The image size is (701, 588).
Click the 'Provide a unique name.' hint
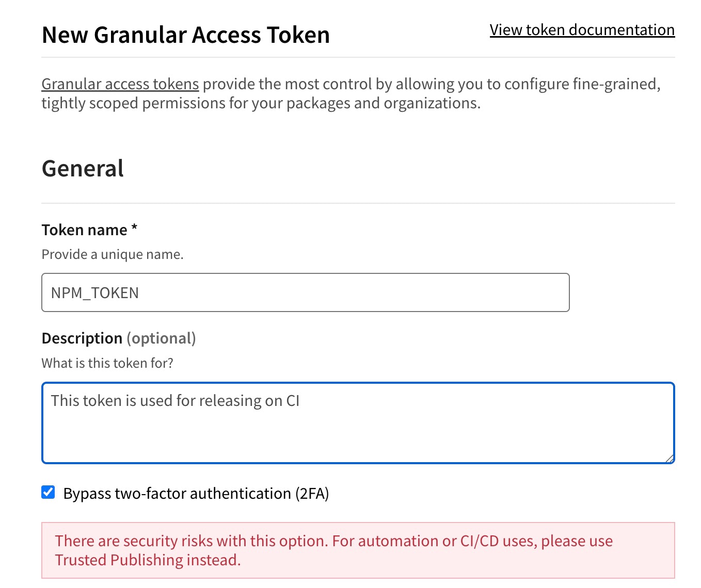click(x=112, y=254)
